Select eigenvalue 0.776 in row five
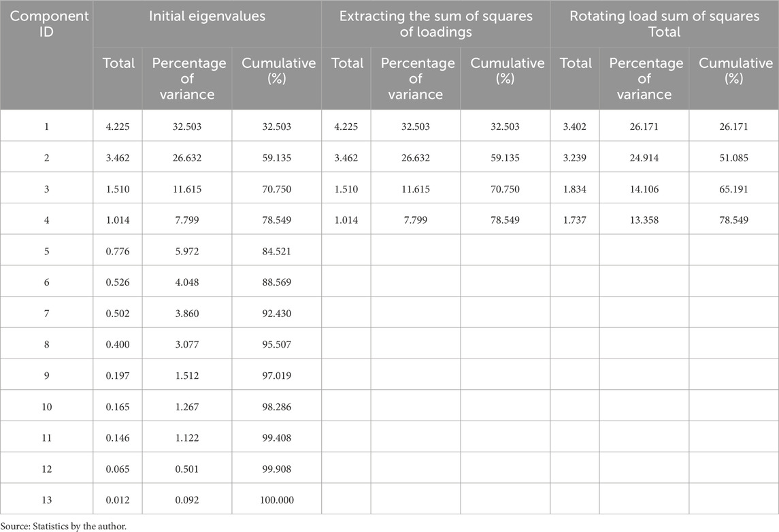Viewport: 779px width, 532px height. tap(114, 251)
